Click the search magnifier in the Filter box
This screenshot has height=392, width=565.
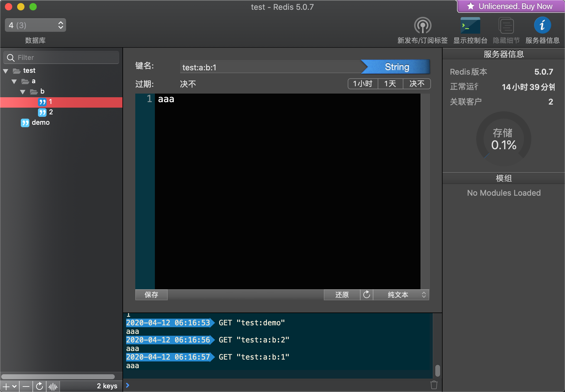click(x=11, y=58)
